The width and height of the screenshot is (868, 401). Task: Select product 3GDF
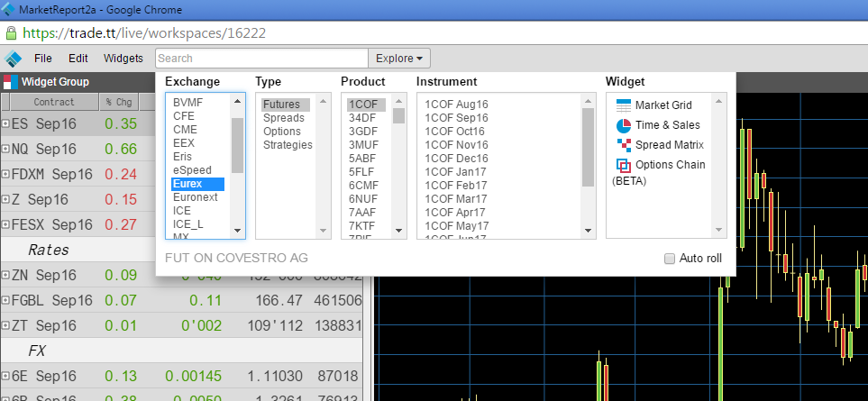363,131
